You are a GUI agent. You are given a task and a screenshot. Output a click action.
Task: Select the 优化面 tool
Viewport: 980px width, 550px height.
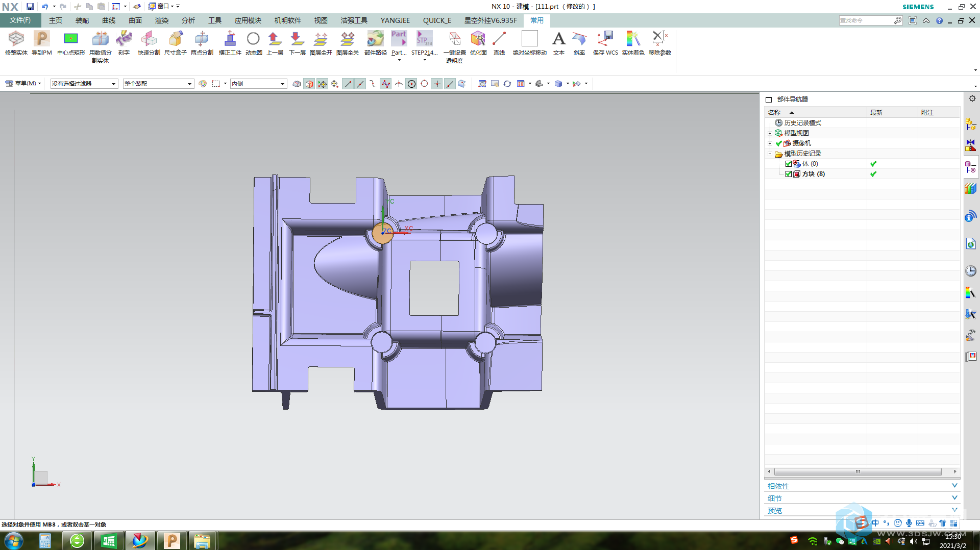(478, 39)
